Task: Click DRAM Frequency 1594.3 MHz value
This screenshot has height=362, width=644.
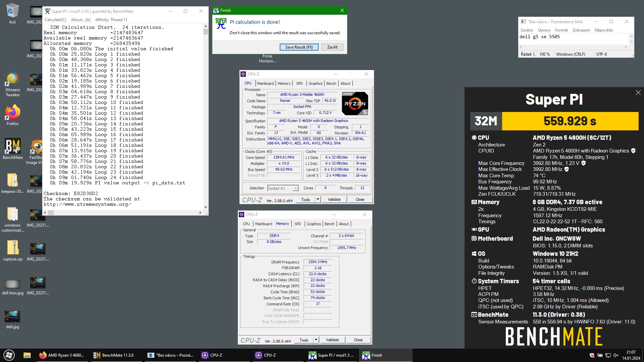Action: [318, 262]
